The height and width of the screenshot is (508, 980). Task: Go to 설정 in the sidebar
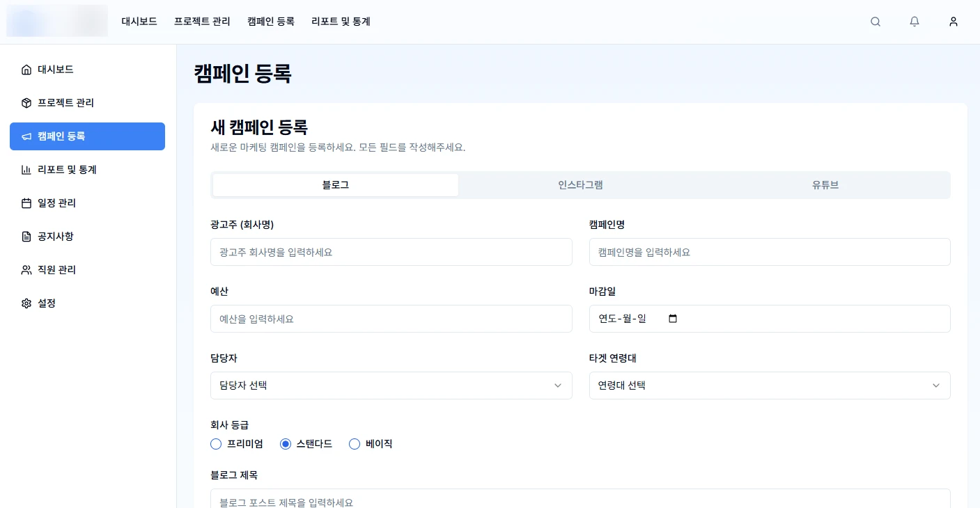pyautogui.click(x=87, y=303)
